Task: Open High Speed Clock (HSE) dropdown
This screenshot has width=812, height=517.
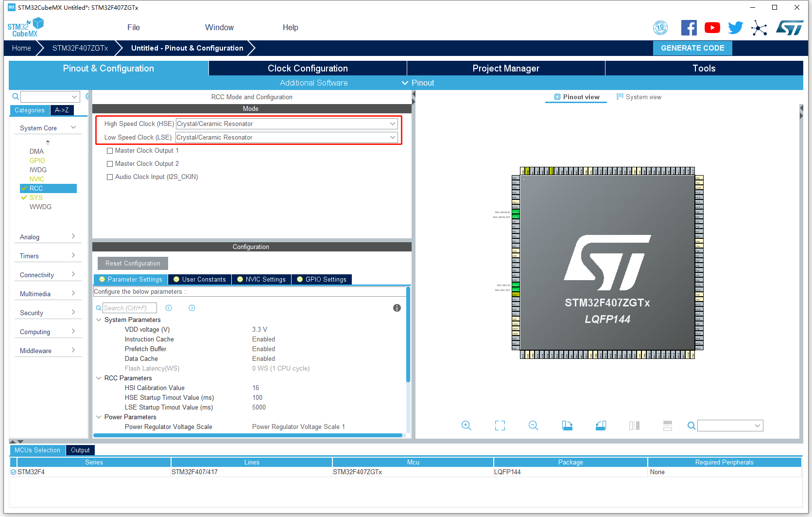Action: tap(287, 124)
